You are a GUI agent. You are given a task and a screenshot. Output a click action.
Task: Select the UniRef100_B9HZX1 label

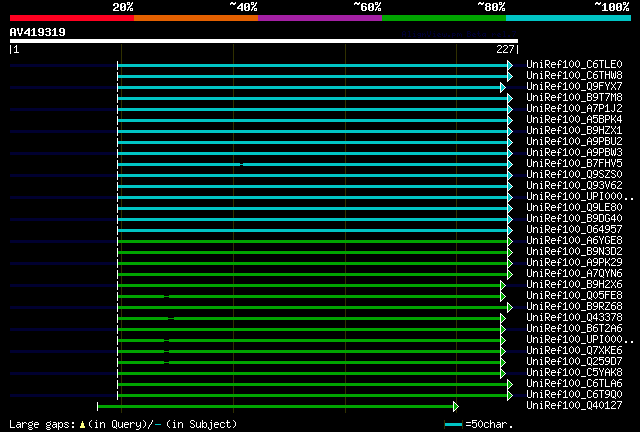point(574,131)
